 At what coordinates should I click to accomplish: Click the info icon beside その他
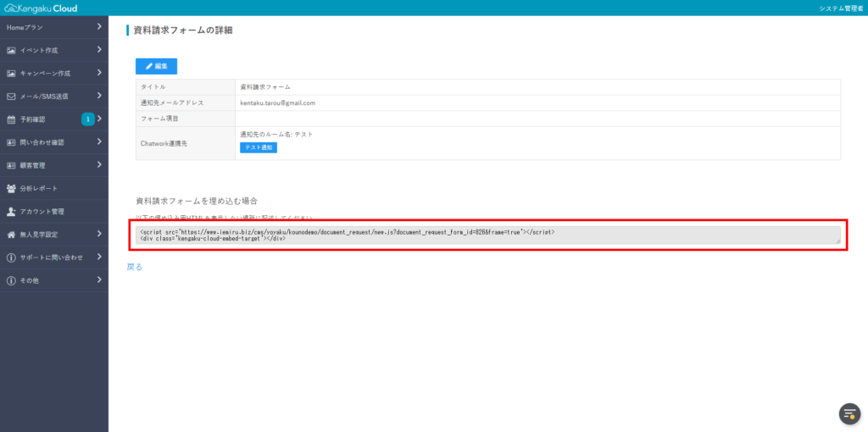(11, 280)
